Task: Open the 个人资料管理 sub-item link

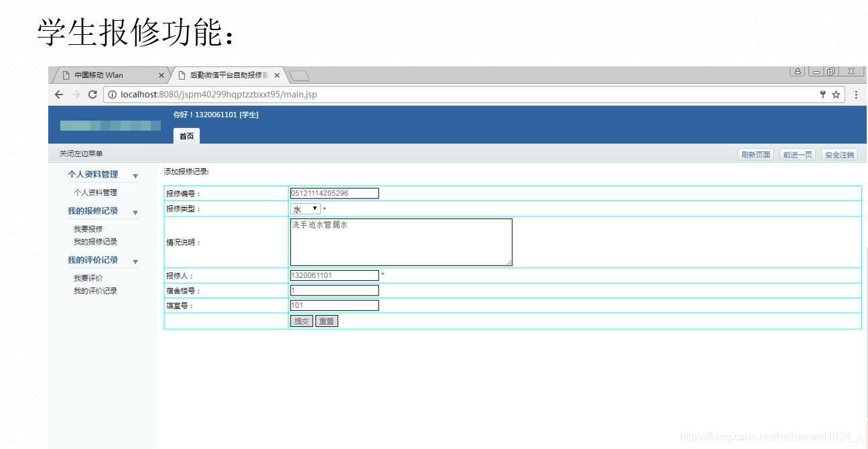Action: click(x=96, y=193)
